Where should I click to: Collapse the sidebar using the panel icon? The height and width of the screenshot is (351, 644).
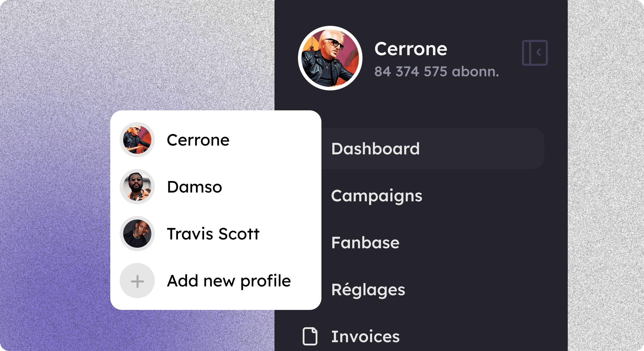click(535, 53)
